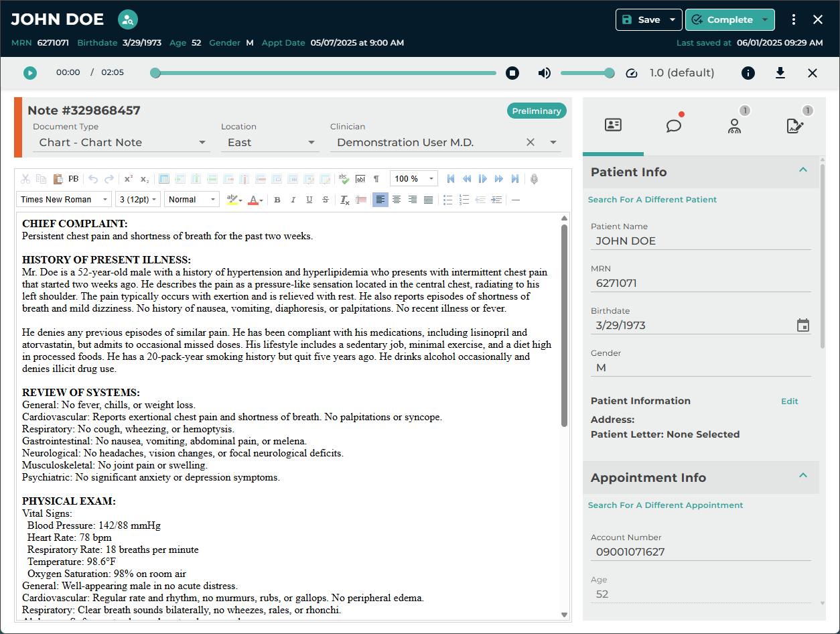Click the patient search icon beside name
The height and width of the screenshot is (634, 840).
[x=128, y=20]
